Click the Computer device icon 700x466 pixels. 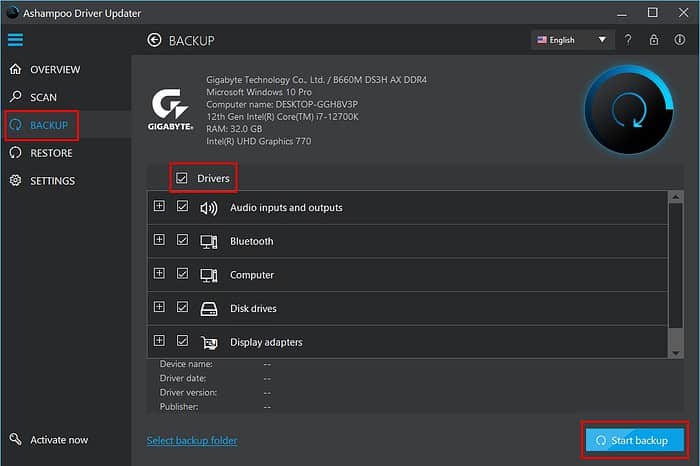tap(208, 275)
